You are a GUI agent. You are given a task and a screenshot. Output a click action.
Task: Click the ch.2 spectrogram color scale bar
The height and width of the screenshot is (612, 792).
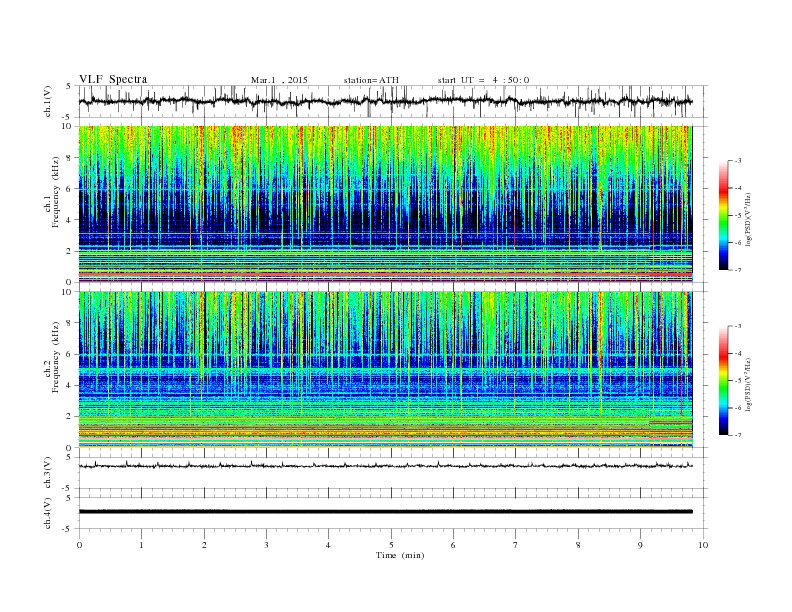tap(723, 381)
